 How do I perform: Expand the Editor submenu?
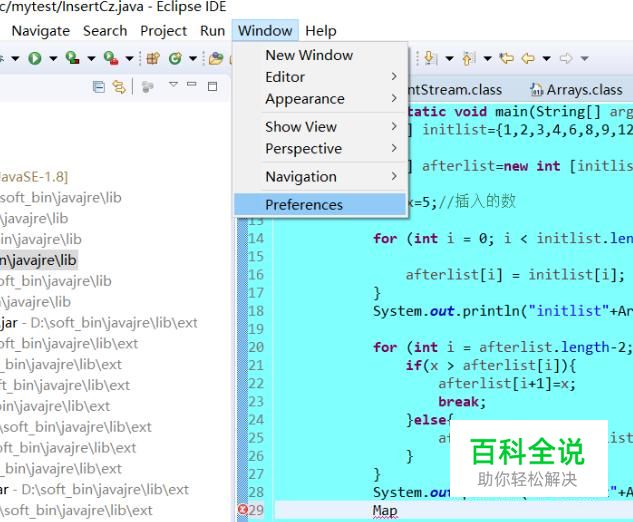pyautogui.click(x=320, y=77)
